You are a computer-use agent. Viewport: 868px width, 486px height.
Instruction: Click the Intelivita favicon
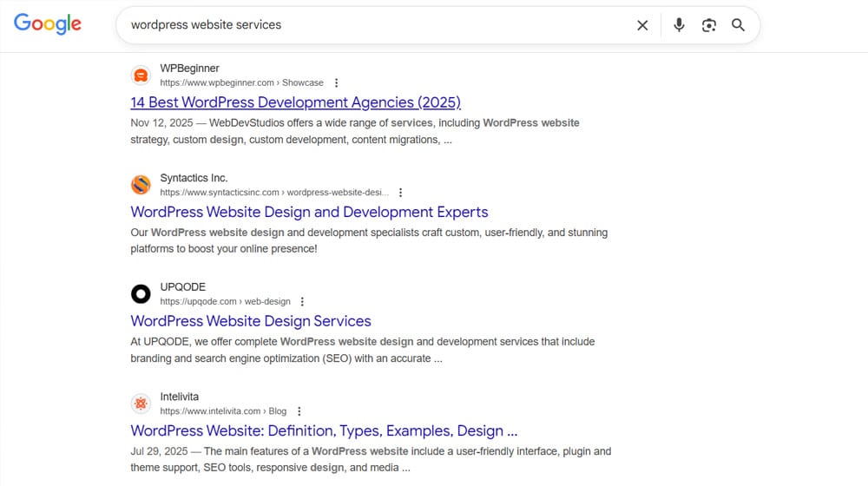pos(141,404)
